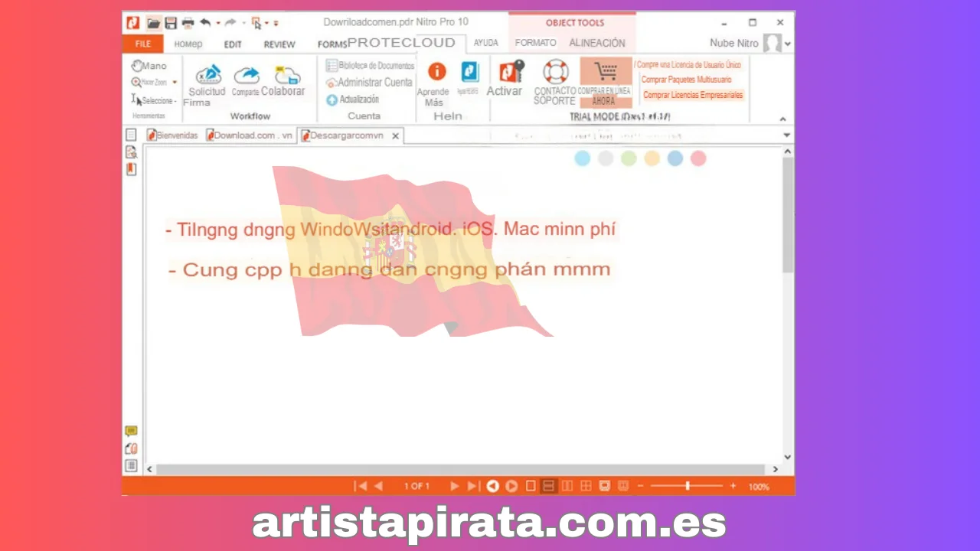The height and width of the screenshot is (551, 980).
Task: Click the vertical scrollbar thumb
Action: coord(788,215)
